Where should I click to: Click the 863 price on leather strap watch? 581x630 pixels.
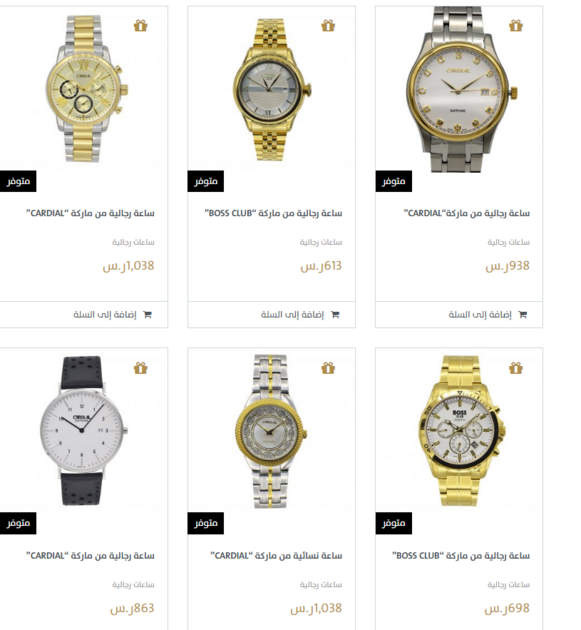[132, 608]
